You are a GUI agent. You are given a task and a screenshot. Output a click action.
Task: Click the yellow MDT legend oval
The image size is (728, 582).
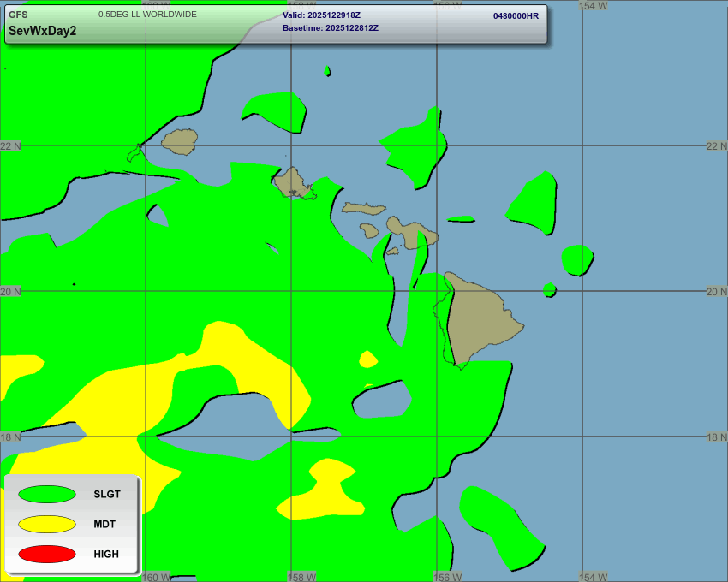tap(46, 524)
